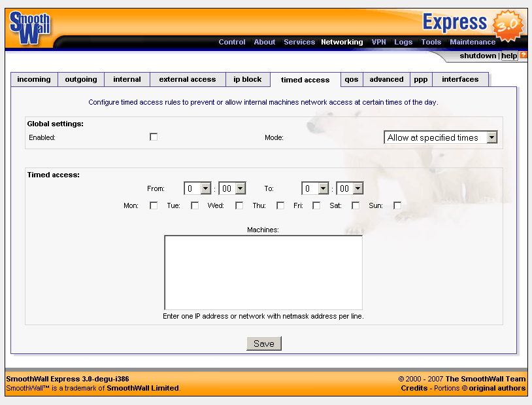Tick the Tue checkbox

click(195, 205)
